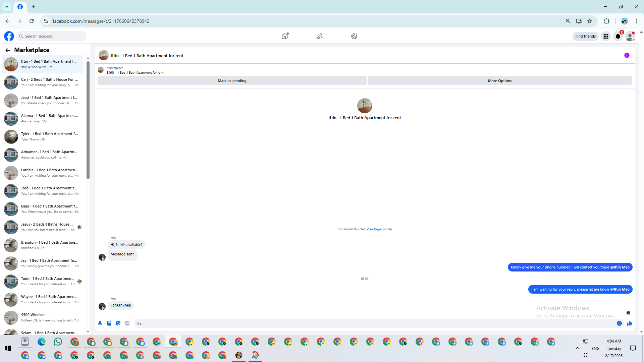Click the phone number message 4706624966
The image size is (644, 362).
[x=121, y=306]
